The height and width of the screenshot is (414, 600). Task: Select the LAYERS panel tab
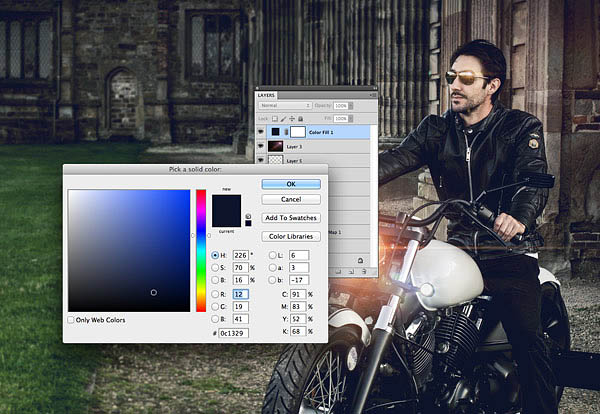(266, 95)
